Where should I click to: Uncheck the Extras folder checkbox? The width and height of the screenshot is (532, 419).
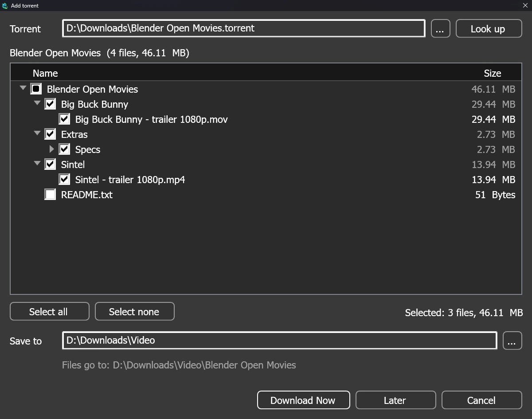point(50,134)
